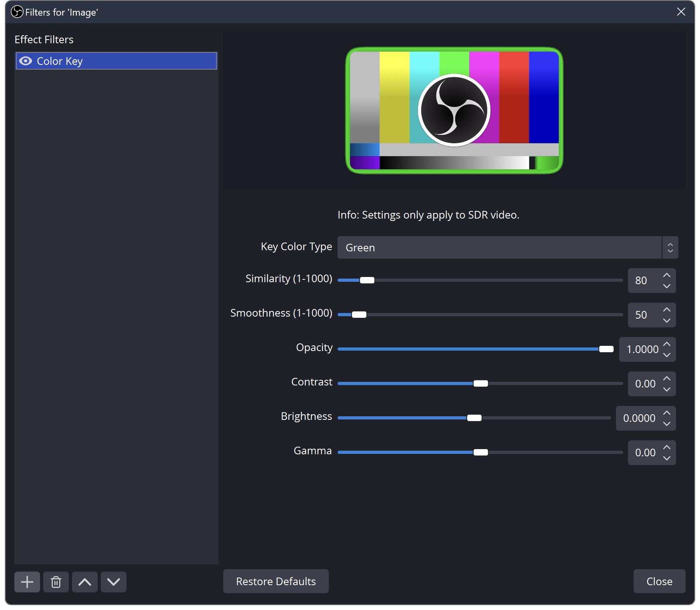Click the Gamma value field
This screenshot has width=700, height=610.
pos(645,453)
